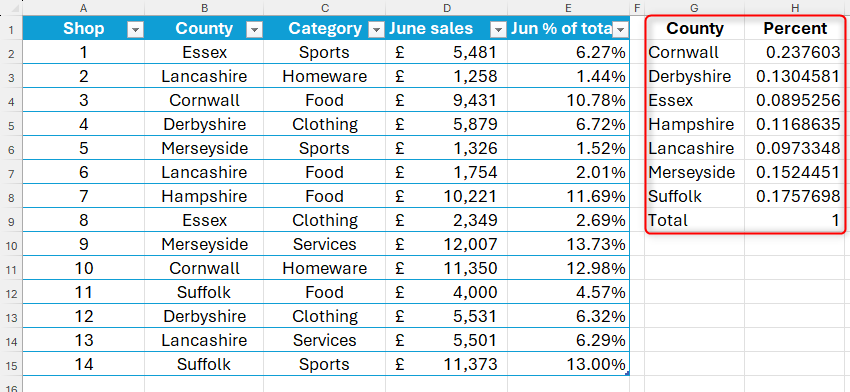Image resolution: width=850 pixels, height=392 pixels.
Task: Select the Hampshire cell in County column
Action: coord(204,196)
